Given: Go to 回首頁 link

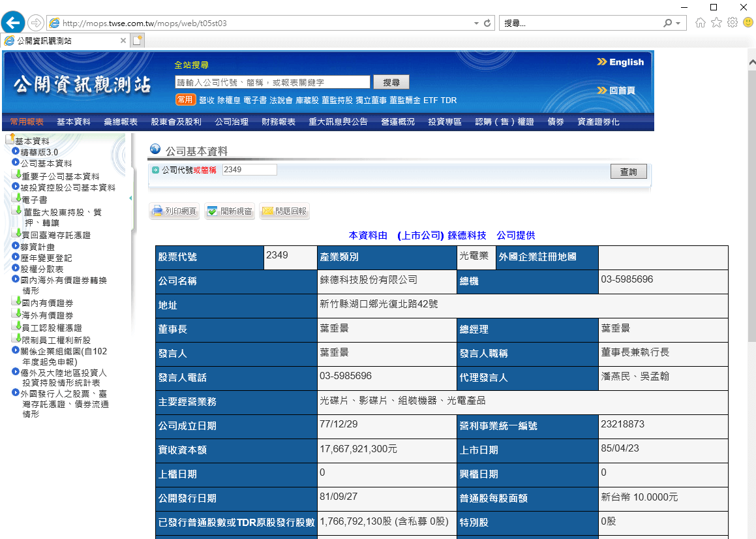Looking at the screenshot, I should tap(616, 90).
